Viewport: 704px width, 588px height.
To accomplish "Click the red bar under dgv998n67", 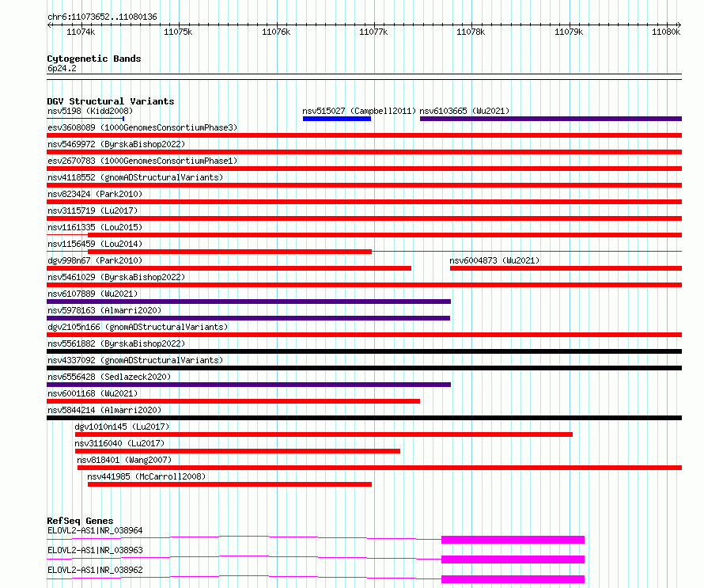I will 229,268.
